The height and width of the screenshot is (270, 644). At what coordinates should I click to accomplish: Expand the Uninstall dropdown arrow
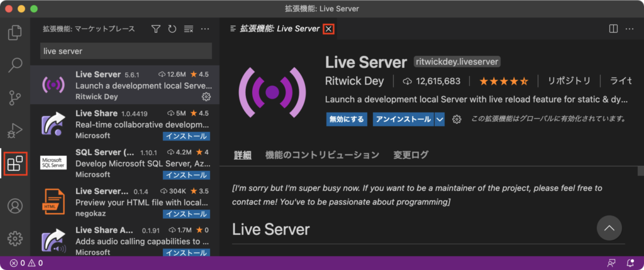[x=440, y=119]
